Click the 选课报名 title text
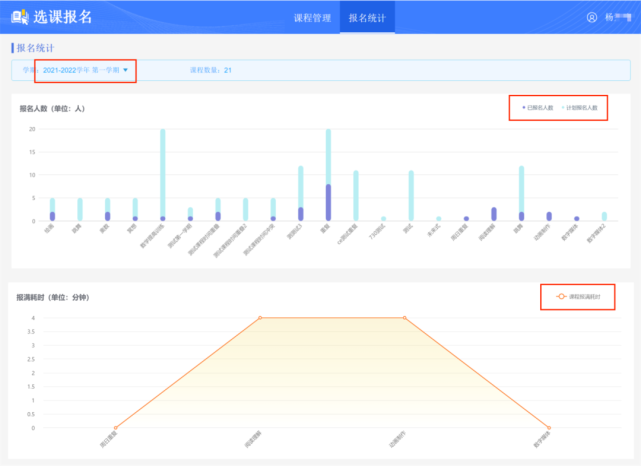 [x=63, y=17]
